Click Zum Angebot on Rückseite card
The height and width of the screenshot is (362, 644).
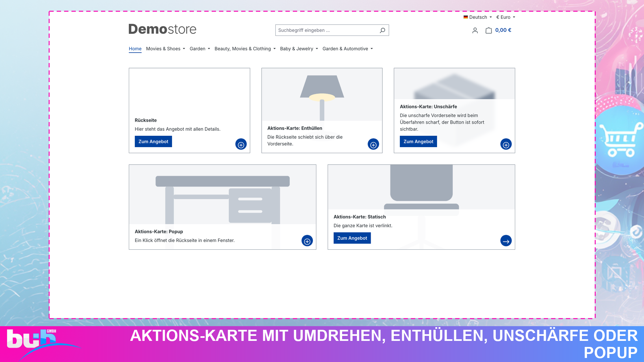click(153, 141)
